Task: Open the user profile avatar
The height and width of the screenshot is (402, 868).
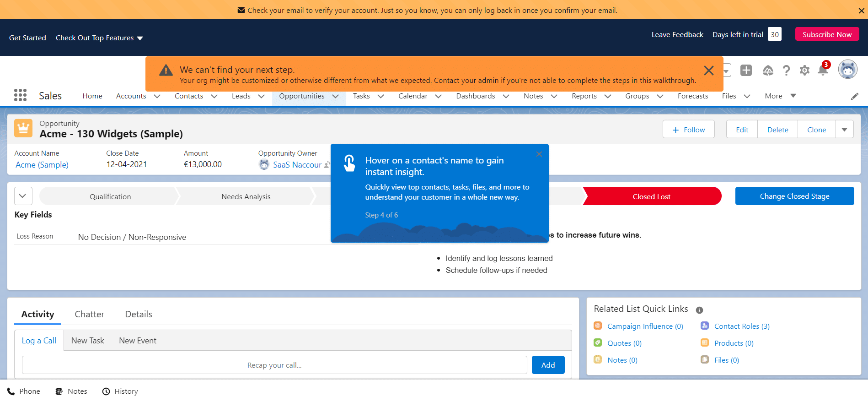Action: [848, 70]
